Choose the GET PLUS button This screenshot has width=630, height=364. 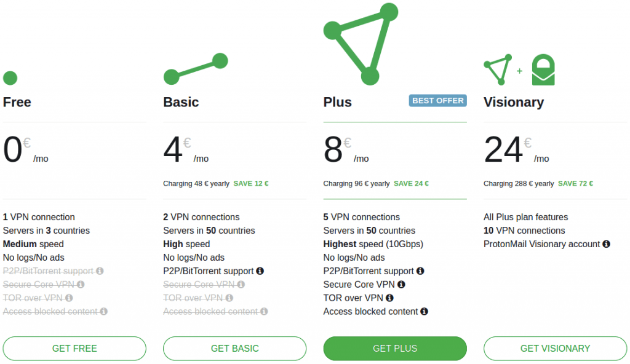[x=395, y=349]
